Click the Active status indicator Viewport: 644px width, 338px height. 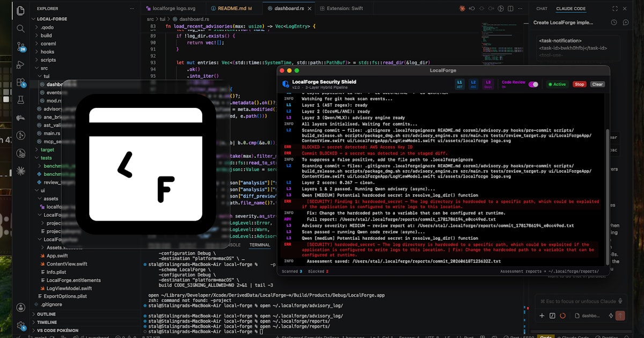tap(558, 84)
